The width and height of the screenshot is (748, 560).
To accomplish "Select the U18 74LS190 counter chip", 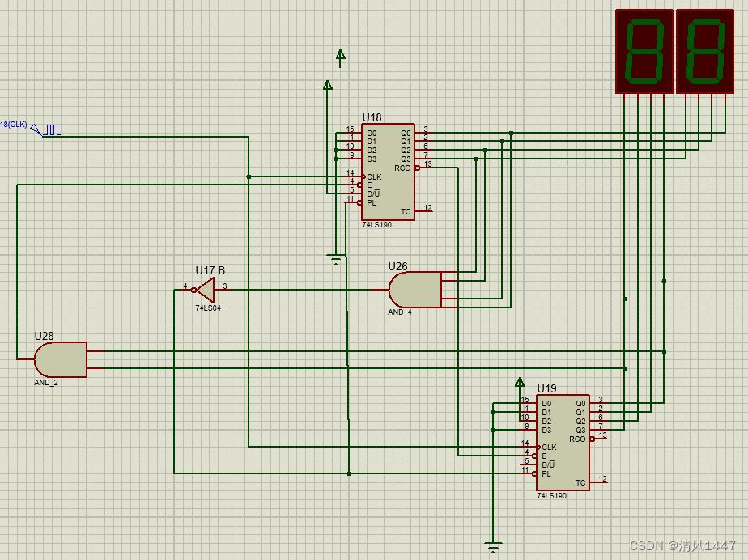I will click(x=388, y=172).
